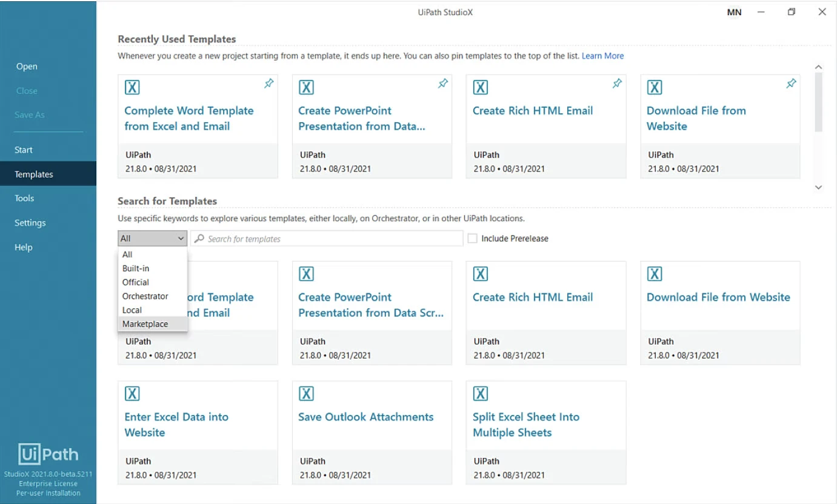The width and height of the screenshot is (837, 504).
Task: Open Download File from Website search result
Action: coord(718,297)
